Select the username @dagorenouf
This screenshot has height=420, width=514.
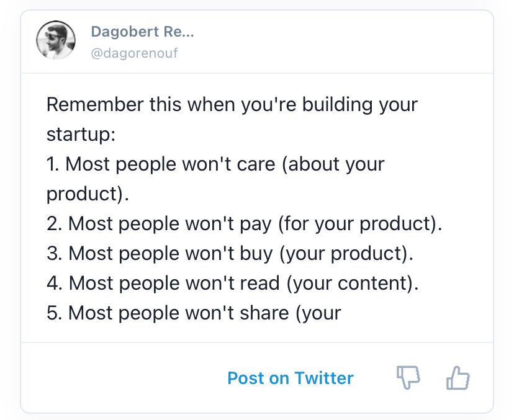coord(134,53)
